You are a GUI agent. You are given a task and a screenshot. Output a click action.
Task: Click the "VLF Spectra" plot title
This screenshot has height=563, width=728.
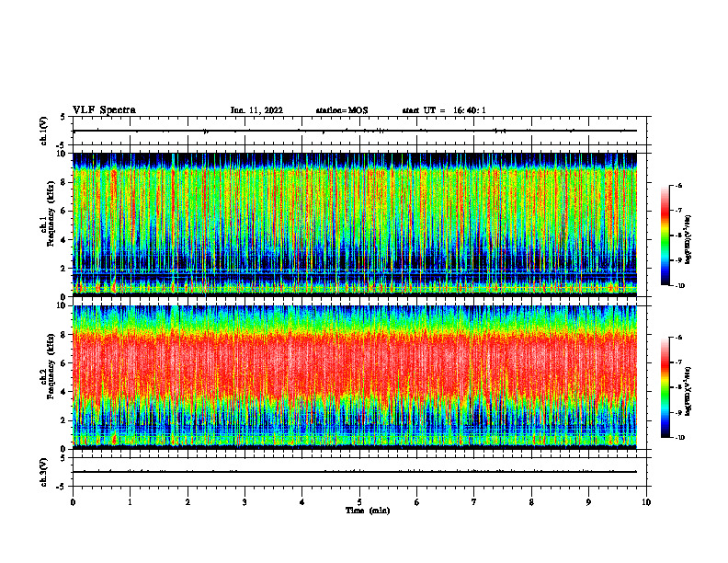104,110
